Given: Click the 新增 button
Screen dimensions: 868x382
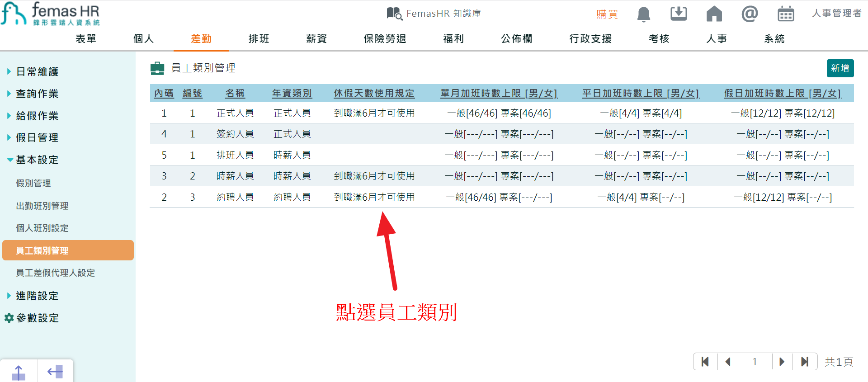Looking at the screenshot, I should [840, 68].
